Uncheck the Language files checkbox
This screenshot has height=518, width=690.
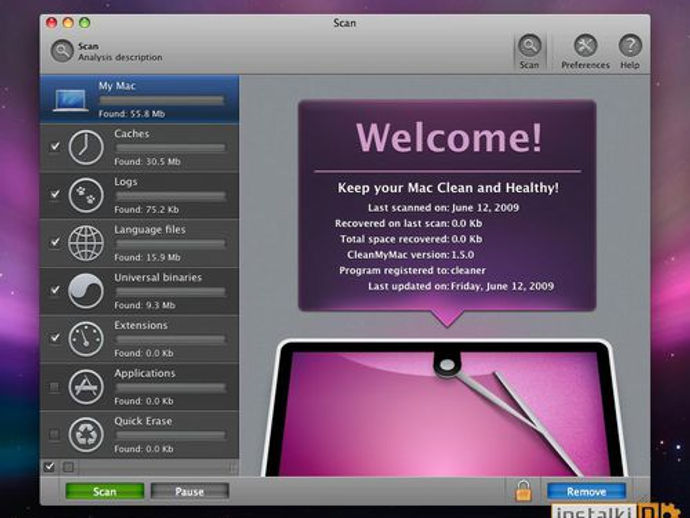coord(55,242)
